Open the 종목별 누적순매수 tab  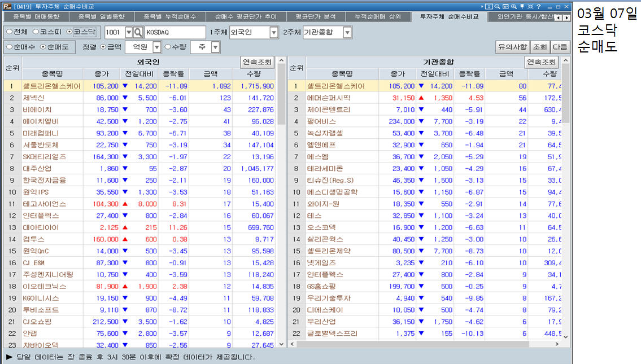[x=169, y=17]
